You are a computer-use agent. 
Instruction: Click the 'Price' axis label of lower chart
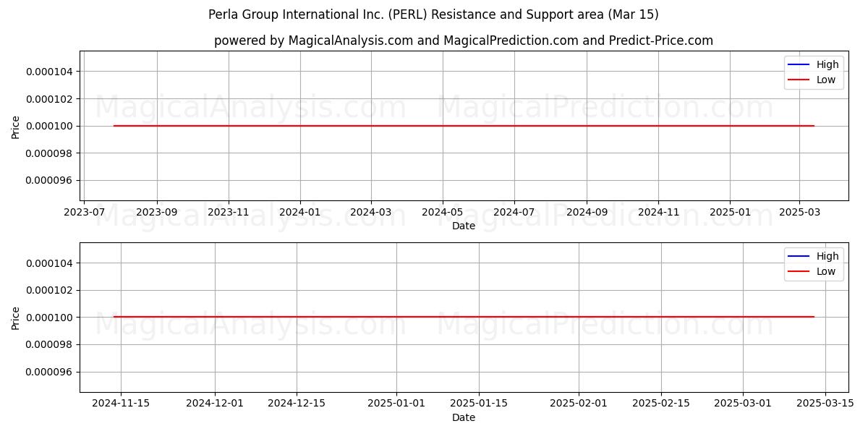[16, 318]
